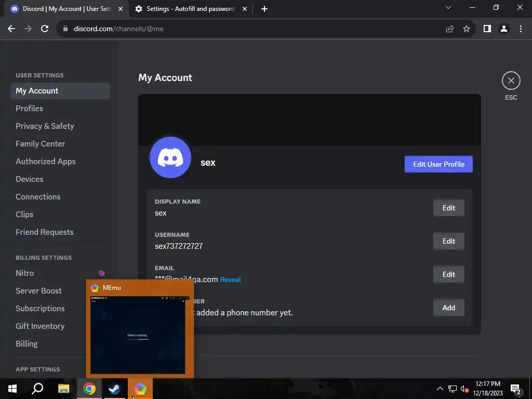Click the Discord avatar profile picture

(x=170, y=157)
